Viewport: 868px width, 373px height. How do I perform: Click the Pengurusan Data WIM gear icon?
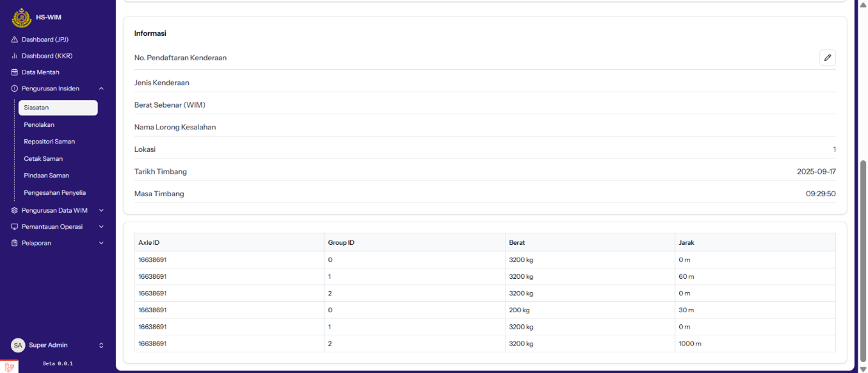(x=15, y=211)
